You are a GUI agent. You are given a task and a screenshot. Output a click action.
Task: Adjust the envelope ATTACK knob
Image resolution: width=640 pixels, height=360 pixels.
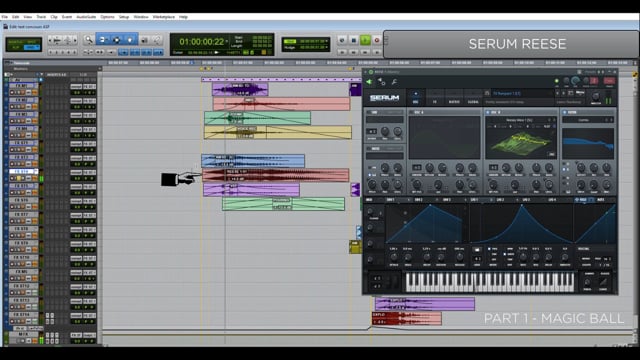pos(393,258)
